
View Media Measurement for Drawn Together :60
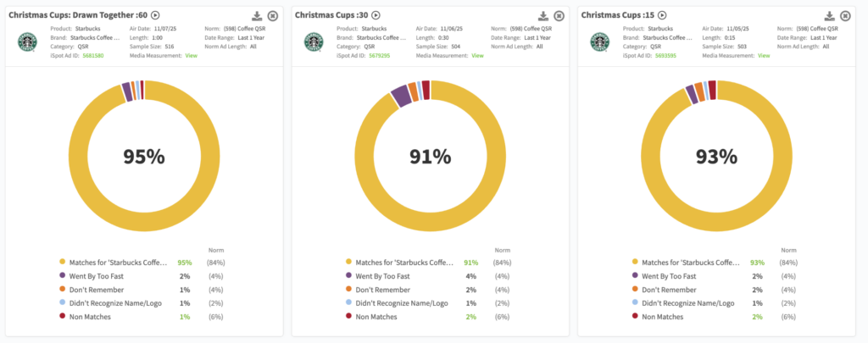pyautogui.click(x=192, y=56)
